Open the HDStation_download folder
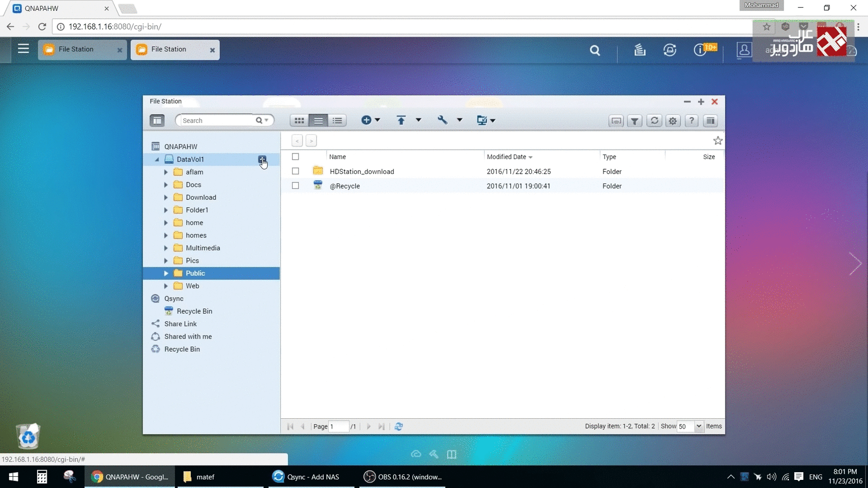 click(362, 172)
